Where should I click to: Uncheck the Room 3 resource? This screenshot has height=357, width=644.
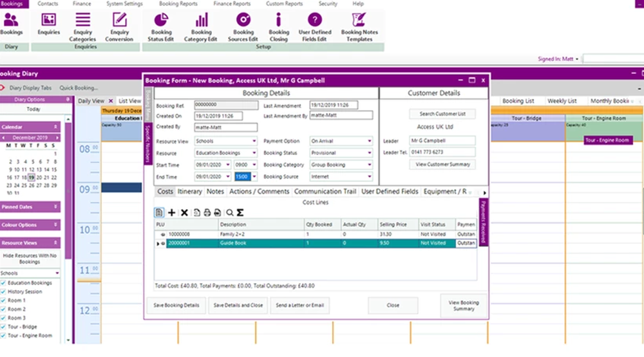pyautogui.click(x=3, y=318)
